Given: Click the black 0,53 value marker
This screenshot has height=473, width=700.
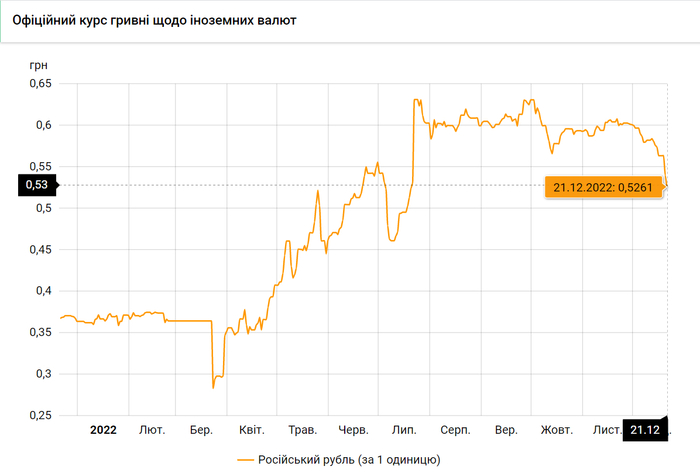Looking at the screenshot, I should click(36, 184).
